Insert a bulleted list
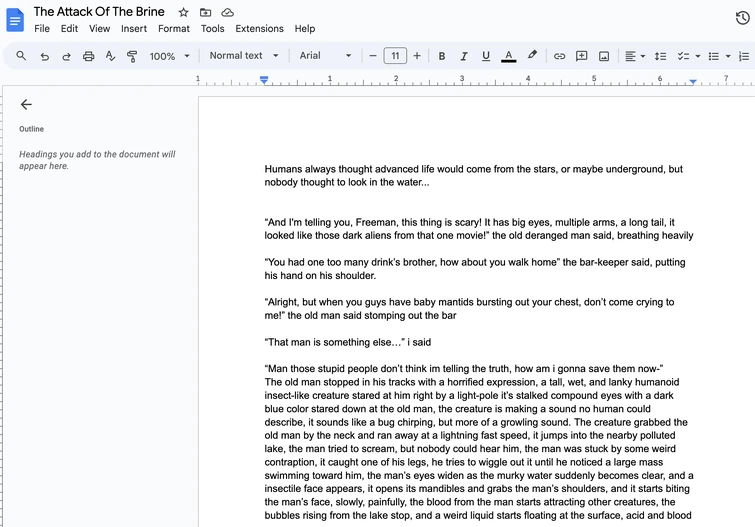755x527 pixels. pyautogui.click(x=714, y=56)
